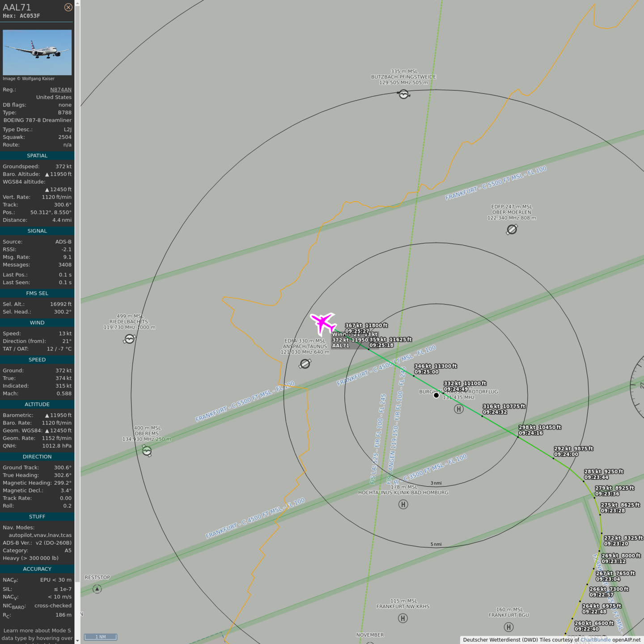Image resolution: width=644 pixels, height=644 pixels.
Task: Click the 09:24:00 track point marker
Action: click(553, 458)
